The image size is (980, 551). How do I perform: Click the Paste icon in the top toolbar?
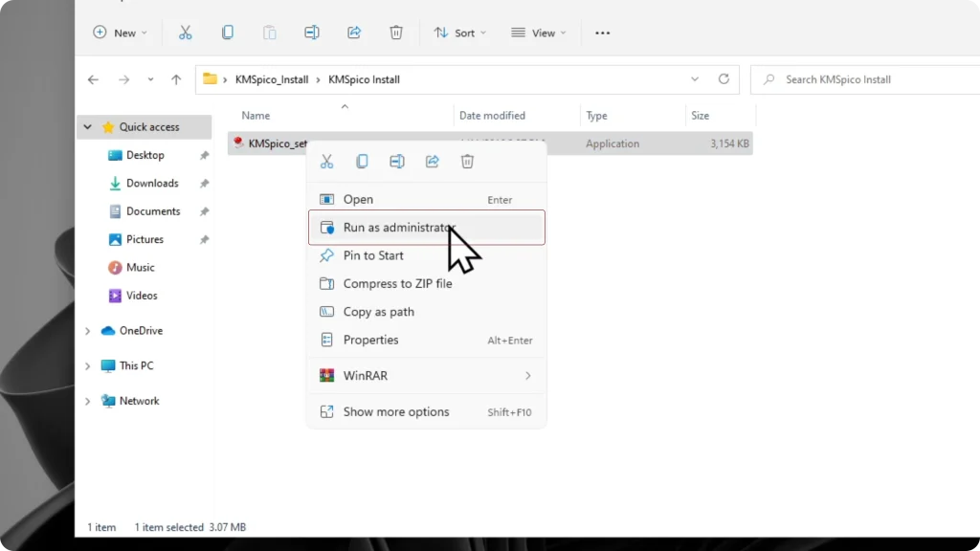point(269,33)
